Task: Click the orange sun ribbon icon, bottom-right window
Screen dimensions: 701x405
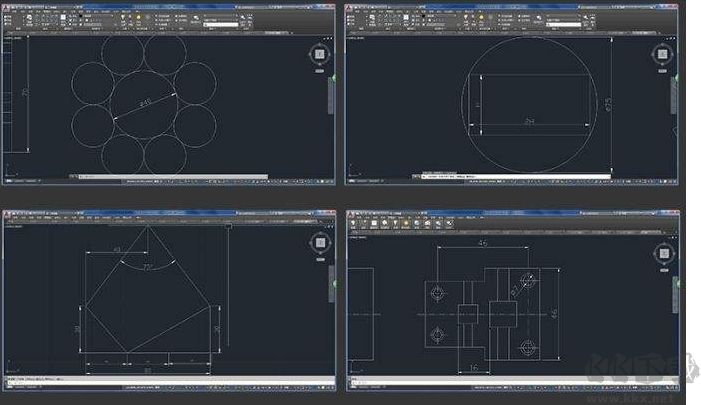Action: [x=406, y=223]
